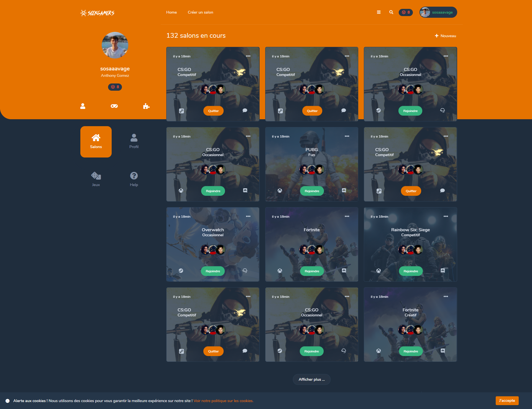Image resolution: width=532 pixels, height=409 pixels.
Task: Click the Afficher plus ... button
Action: tap(312, 379)
